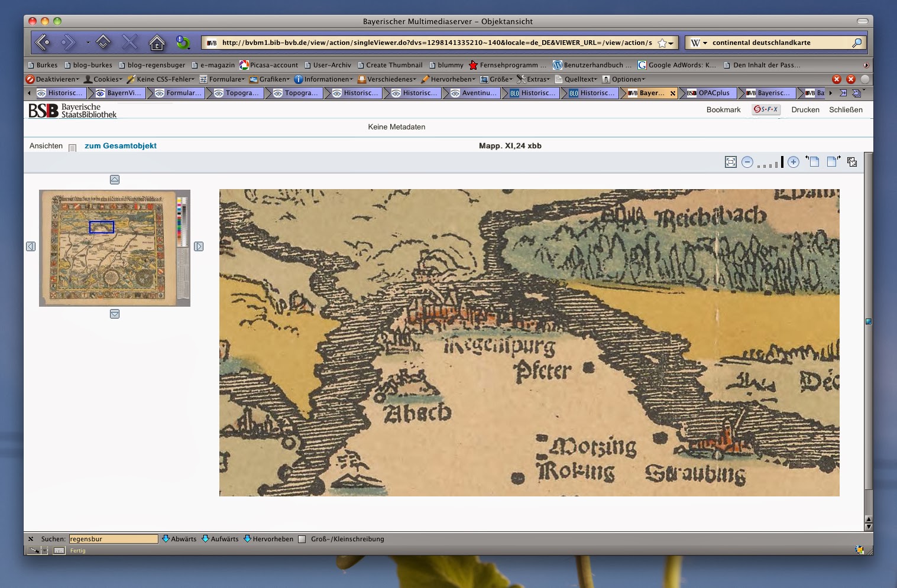Screen dimensions: 897x588
Task: Open the list-all-tabs button in the tab bar
Action: tap(856, 93)
